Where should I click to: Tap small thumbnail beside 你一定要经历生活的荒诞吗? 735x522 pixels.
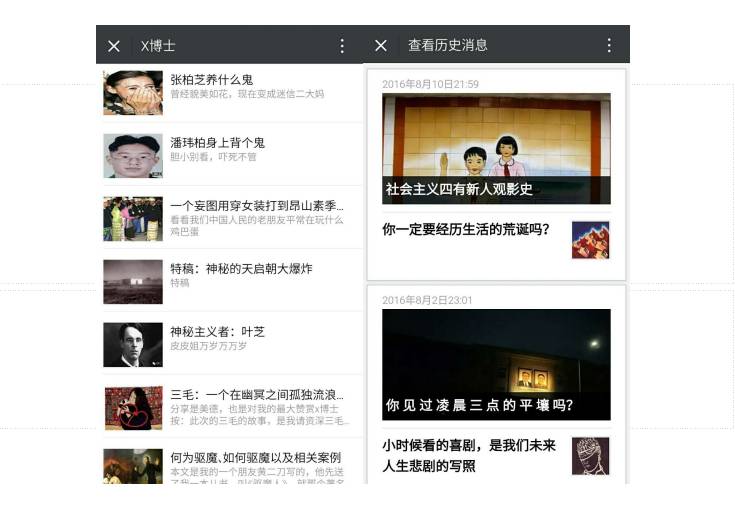click(590, 240)
